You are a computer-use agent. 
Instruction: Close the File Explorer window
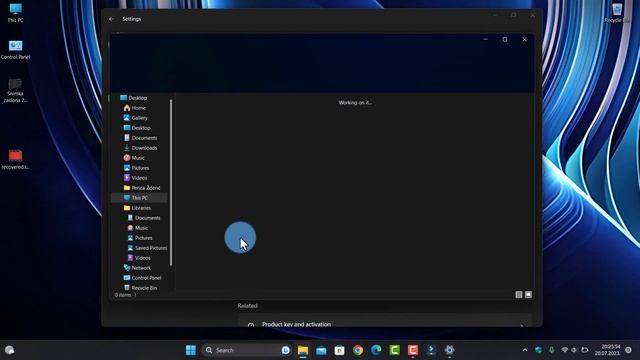pos(524,40)
